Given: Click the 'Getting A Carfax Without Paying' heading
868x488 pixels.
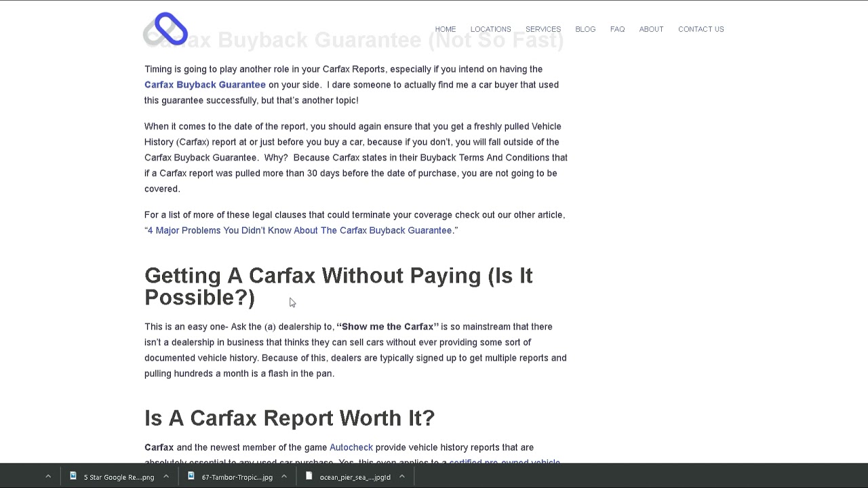Looking at the screenshot, I should (x=338, y=286).
